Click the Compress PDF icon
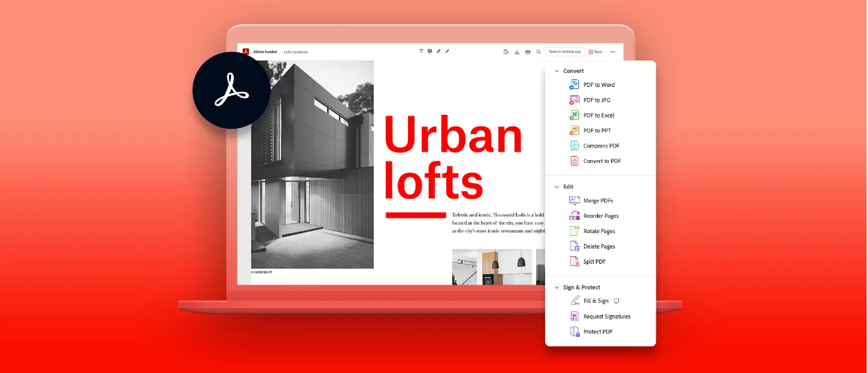This screenshot has width=868, height=373. 574,145
